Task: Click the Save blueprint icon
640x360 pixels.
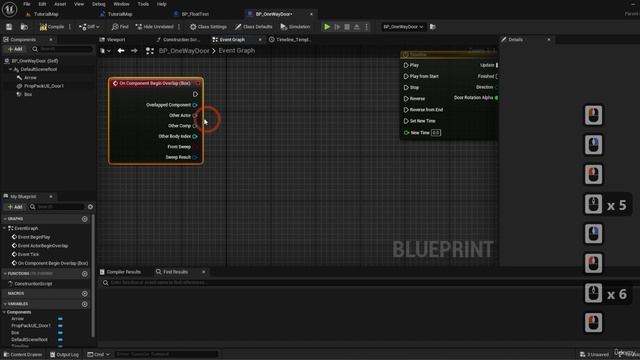Action: (x=9, y=27)
